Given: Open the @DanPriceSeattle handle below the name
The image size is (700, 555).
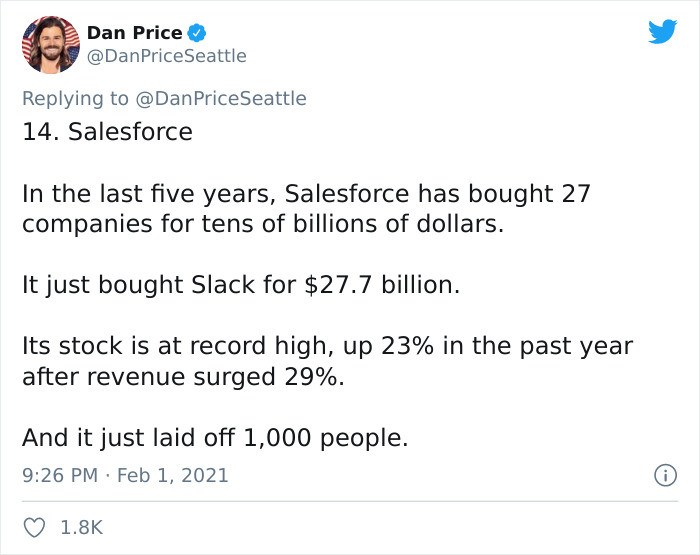Looking at the screenshot, I should pos(166,56).
